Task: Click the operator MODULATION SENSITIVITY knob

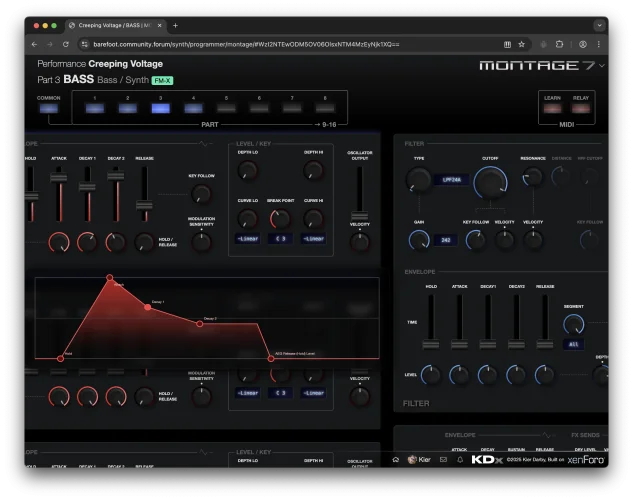Action: 201,242
